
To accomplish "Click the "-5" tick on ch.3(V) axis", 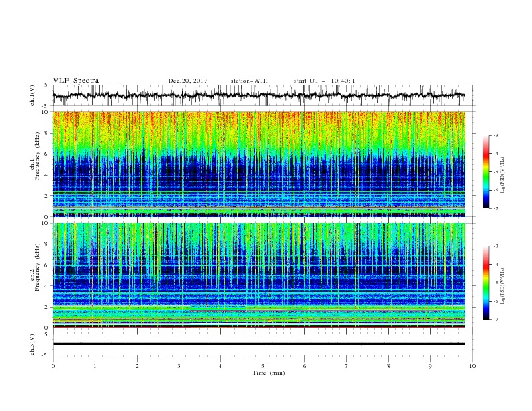I will click(x=46, y=355).
